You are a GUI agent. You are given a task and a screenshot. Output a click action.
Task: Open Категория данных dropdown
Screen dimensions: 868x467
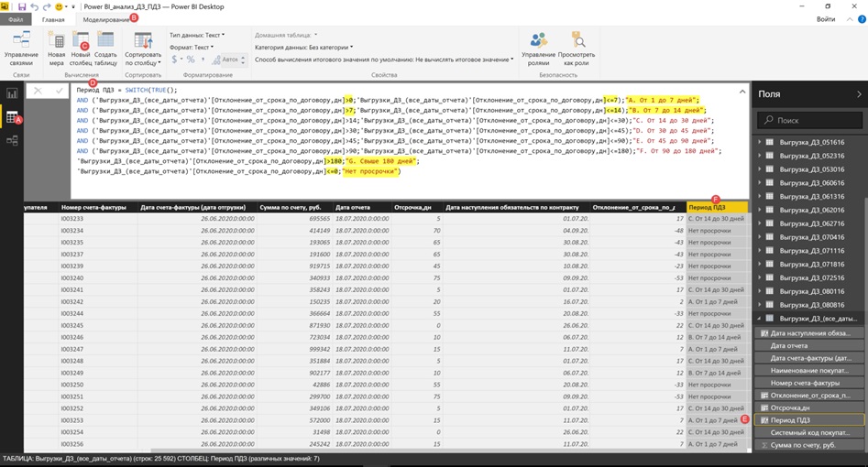[x=304, y=47]
